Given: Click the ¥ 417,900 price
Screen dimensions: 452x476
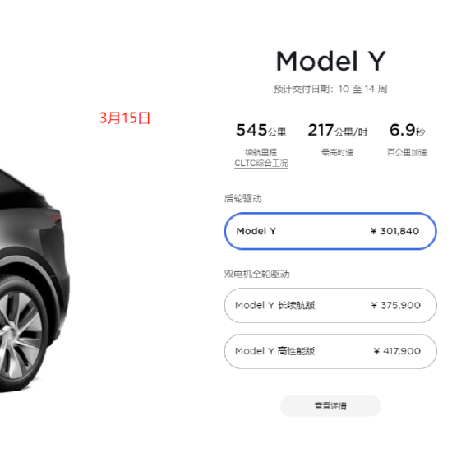Looking at the screenshot, I should click(397, 351).
